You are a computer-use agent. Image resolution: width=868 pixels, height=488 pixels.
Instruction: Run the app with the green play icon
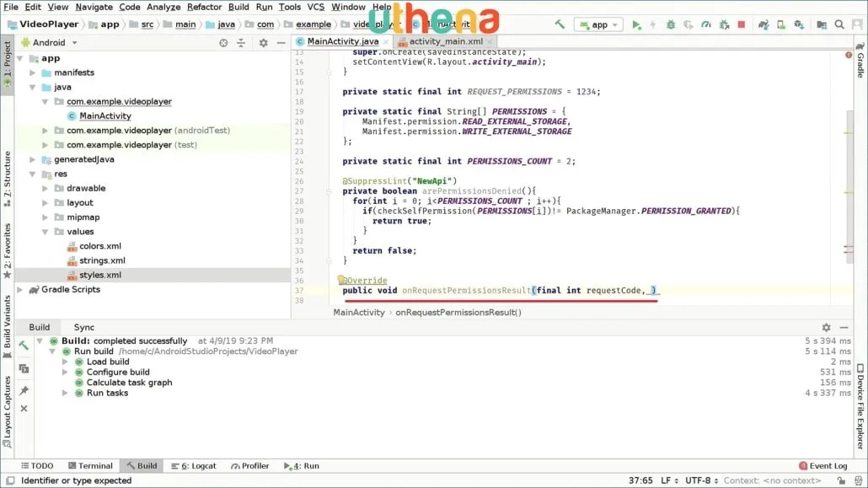tap(636, 24)
